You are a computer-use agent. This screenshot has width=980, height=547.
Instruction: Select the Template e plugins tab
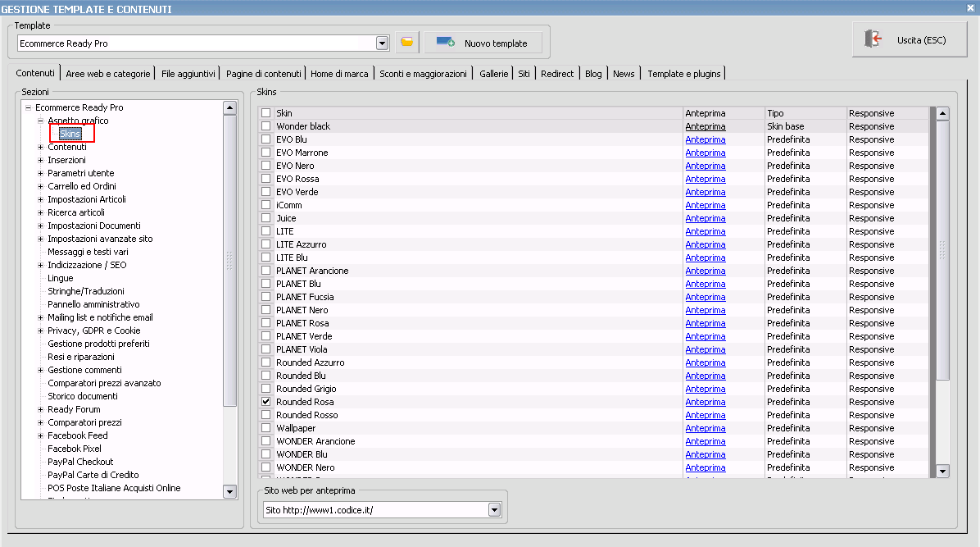683,74
